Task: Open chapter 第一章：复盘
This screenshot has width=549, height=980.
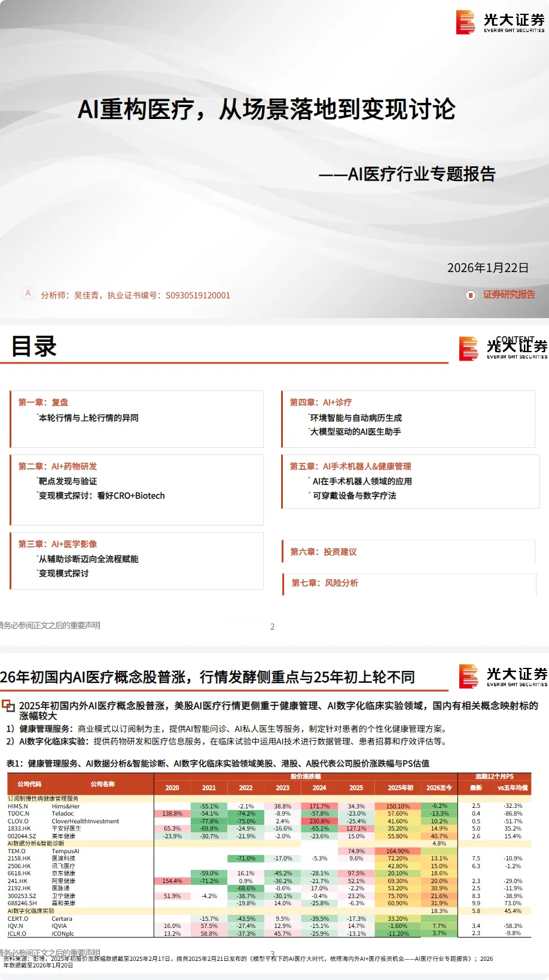Action: [43, 402]
